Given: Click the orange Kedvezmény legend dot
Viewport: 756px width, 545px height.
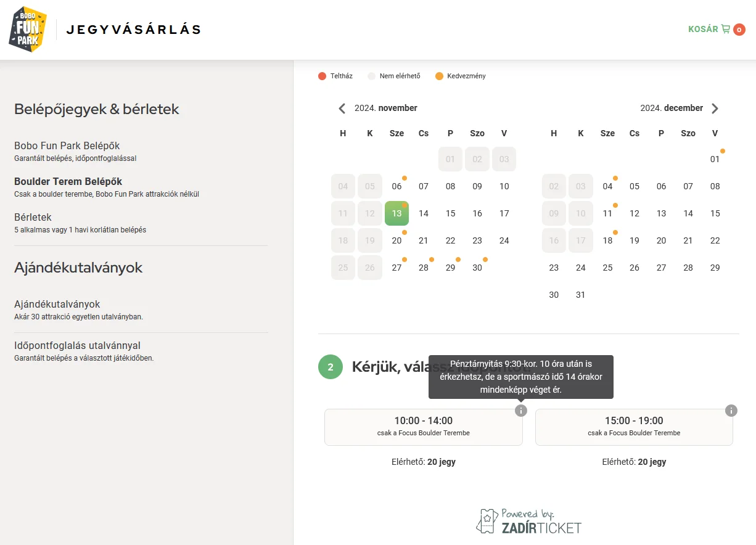Looking at the screenshot, I should pyautogui.click(x=439, y=76).
